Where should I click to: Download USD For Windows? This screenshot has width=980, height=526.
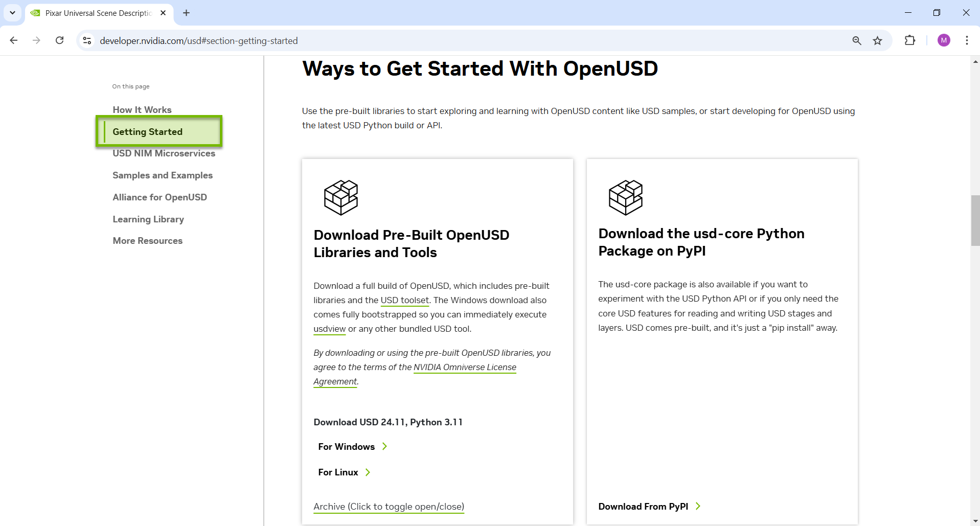(x=346, y=447)
